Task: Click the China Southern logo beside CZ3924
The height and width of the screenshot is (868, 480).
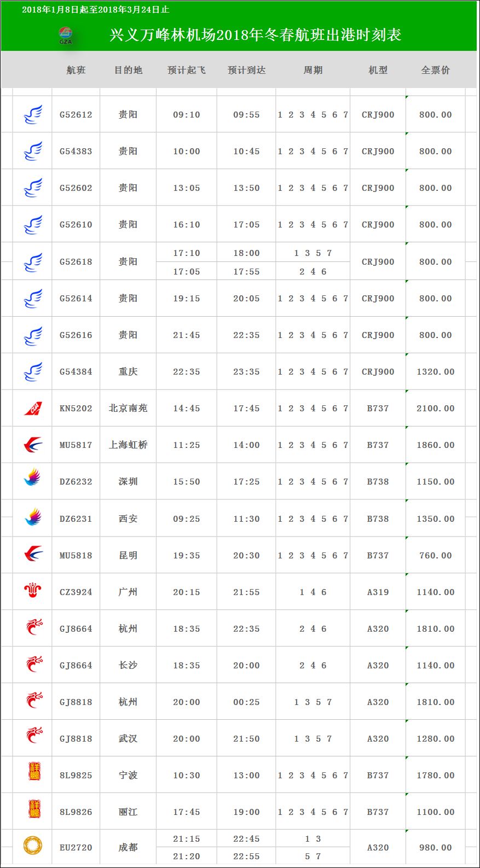Action: click(x=33, y=591)
